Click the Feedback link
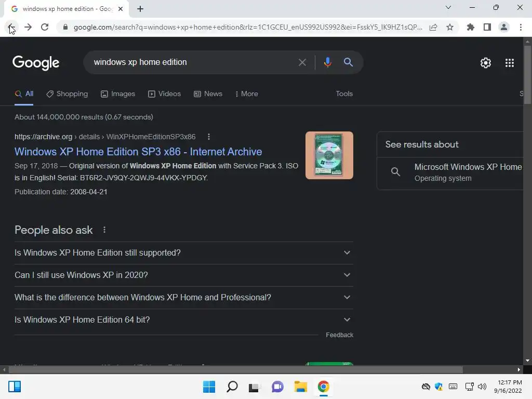Image resolution: width=532 pixels, height=399 pixels. [339, 335]
